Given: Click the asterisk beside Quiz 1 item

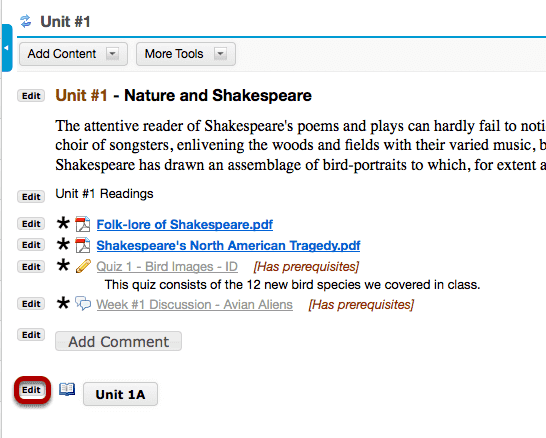Looking at the screenshot, I should click(63, 265).
